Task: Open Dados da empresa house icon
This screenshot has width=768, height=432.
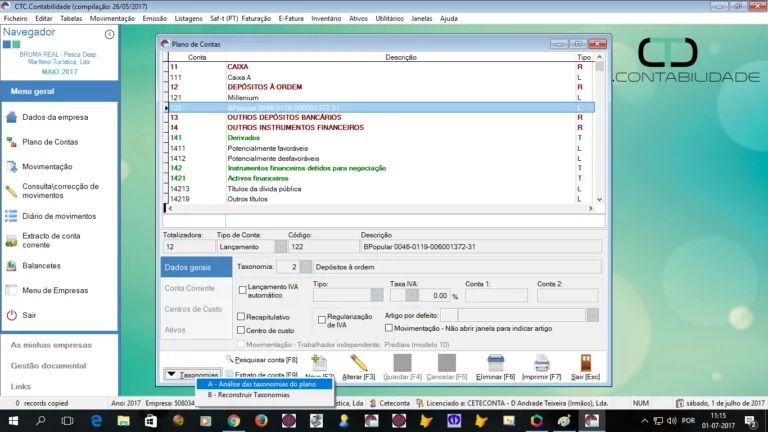Action: click(x=11, y=117)
